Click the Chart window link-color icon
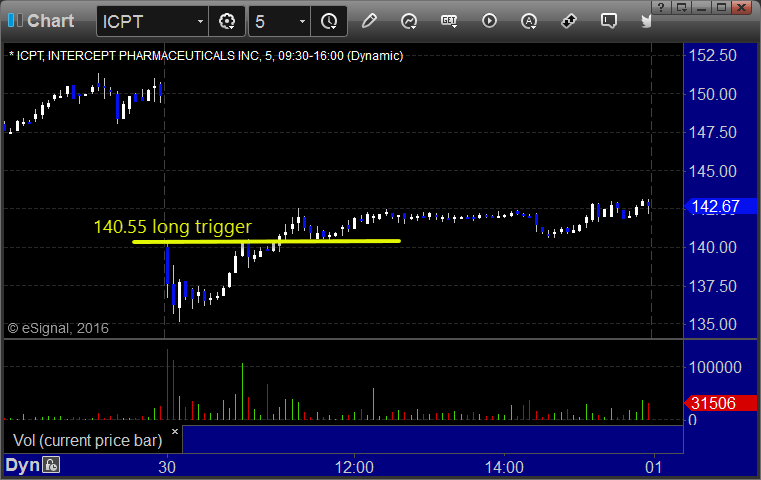Image resolution: width=761 pixels, height=480 pixels. pos(15,21)
